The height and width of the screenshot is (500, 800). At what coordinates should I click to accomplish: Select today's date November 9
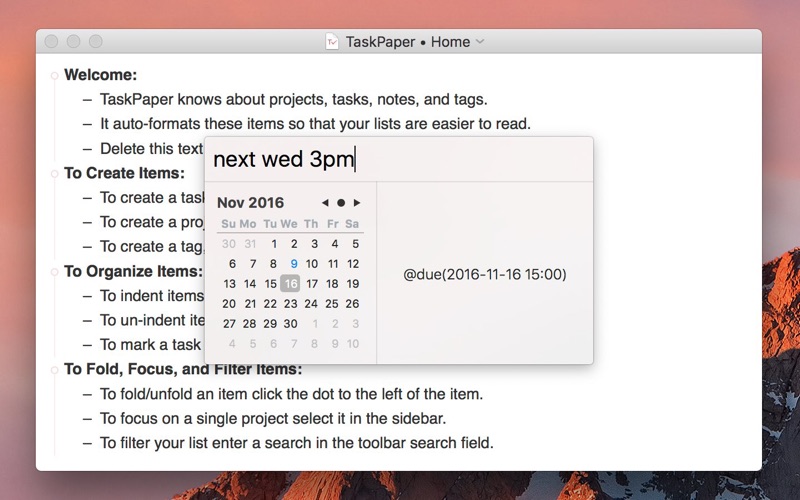[x=294, y=264]
